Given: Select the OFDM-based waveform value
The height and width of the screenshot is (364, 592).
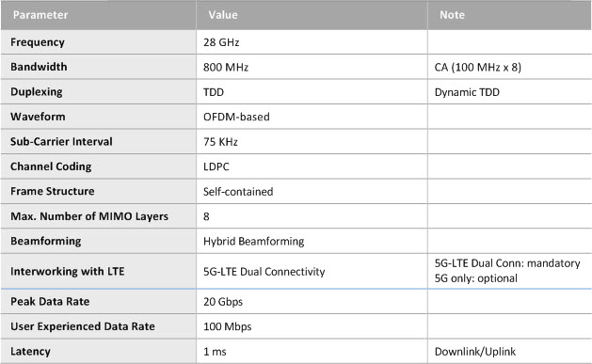Looking at the screenshot, I should (x=236, y=117).
